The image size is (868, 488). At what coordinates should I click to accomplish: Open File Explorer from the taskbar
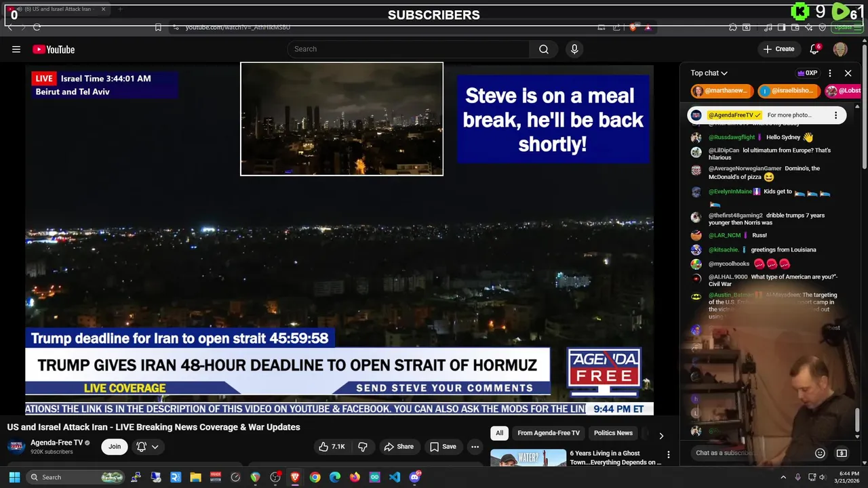pyautogui.click(x=195, y=477)
